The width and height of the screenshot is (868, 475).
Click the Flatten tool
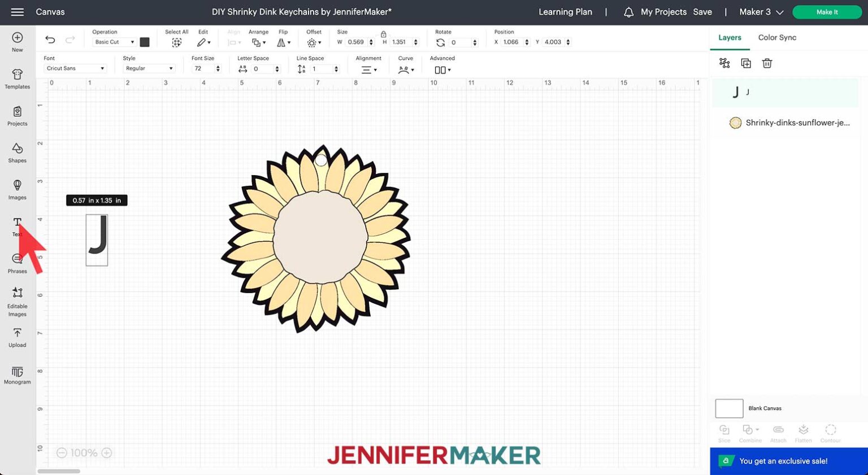pos(803,433)
